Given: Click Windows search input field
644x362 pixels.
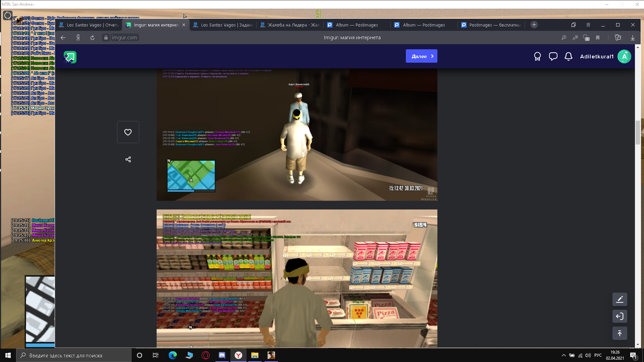Looking at the screenshot, I should click(x=74, y=355).
